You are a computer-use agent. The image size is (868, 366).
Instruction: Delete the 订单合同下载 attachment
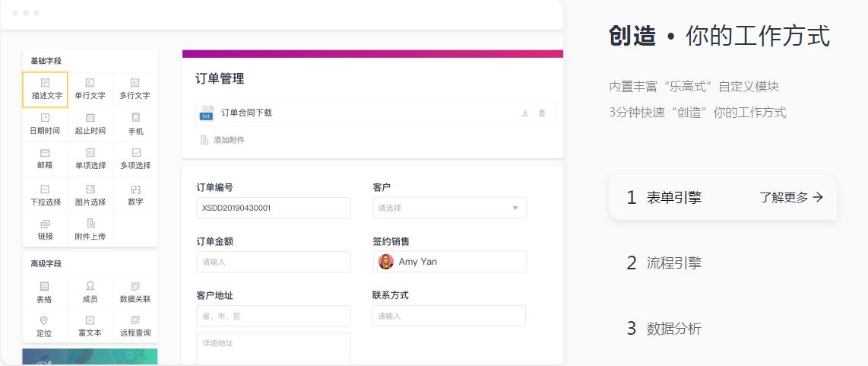pos(542,113)
